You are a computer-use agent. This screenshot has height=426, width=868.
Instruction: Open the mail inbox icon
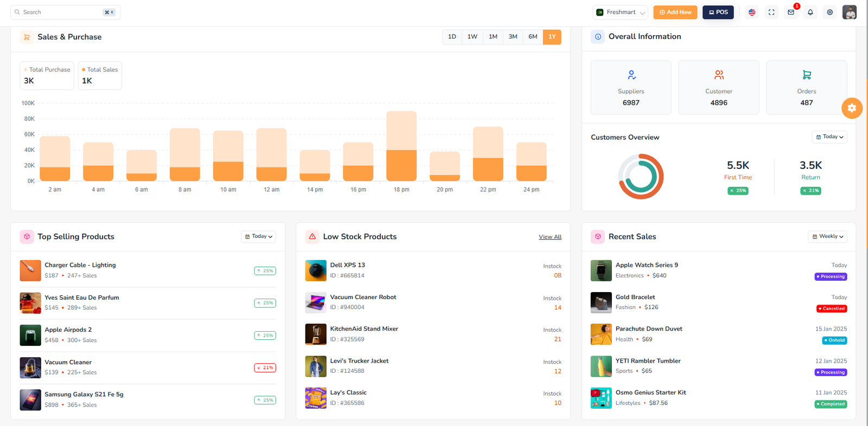point(791,12)
